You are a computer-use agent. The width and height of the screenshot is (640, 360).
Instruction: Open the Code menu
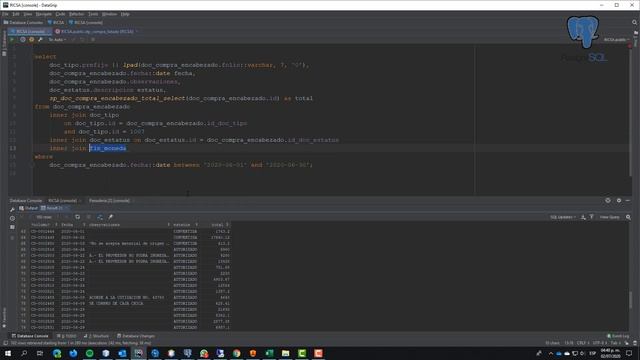tap(60, 14)
